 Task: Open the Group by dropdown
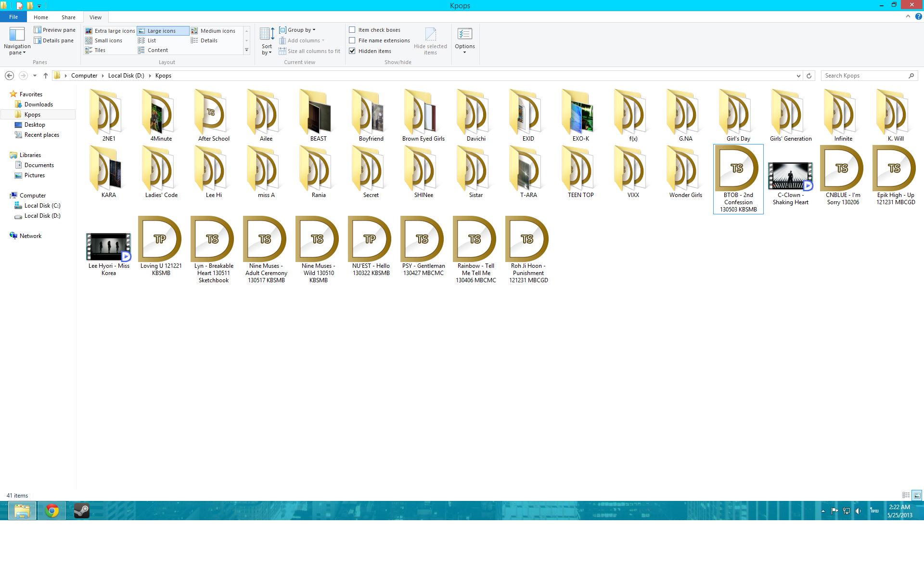[298, 30]
